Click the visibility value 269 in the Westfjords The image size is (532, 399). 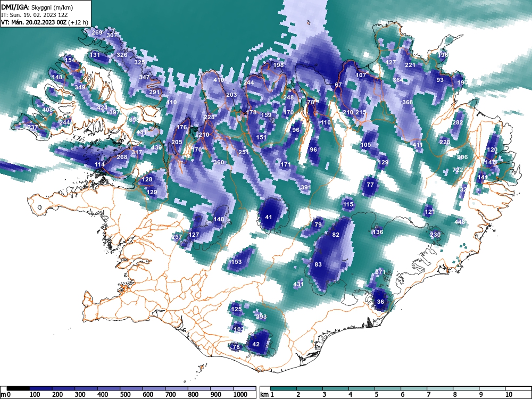pos(97,32)
